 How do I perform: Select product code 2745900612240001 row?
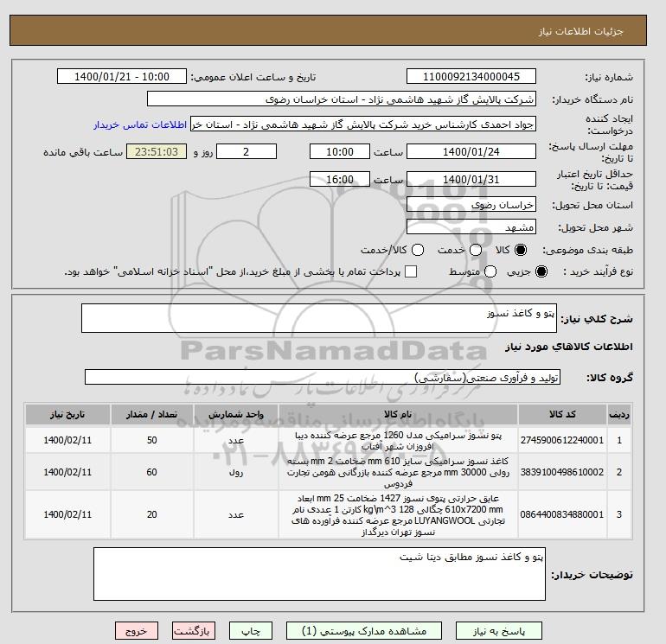tap(329, 440)
